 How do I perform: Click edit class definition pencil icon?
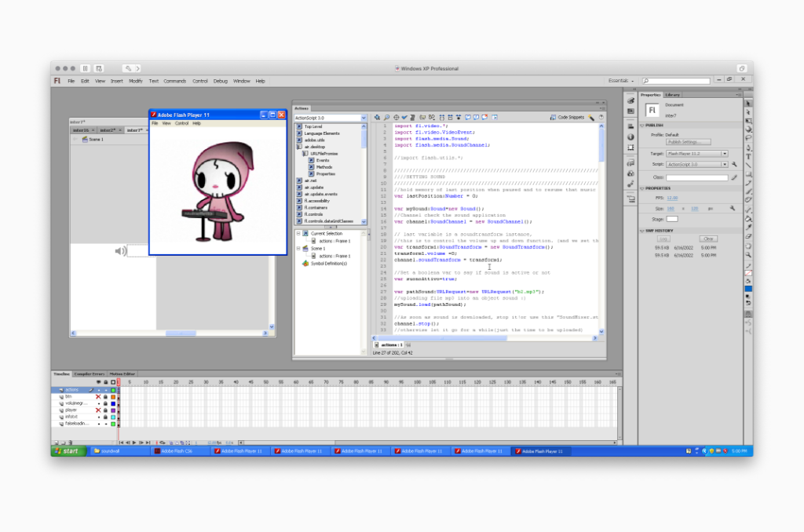[734, 177]
